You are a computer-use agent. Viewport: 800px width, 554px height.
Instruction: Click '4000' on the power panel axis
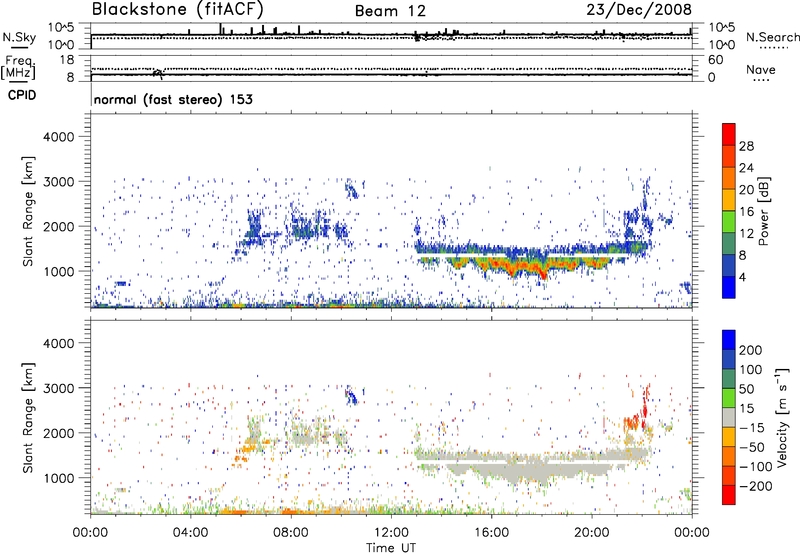[x=58, y=137]
